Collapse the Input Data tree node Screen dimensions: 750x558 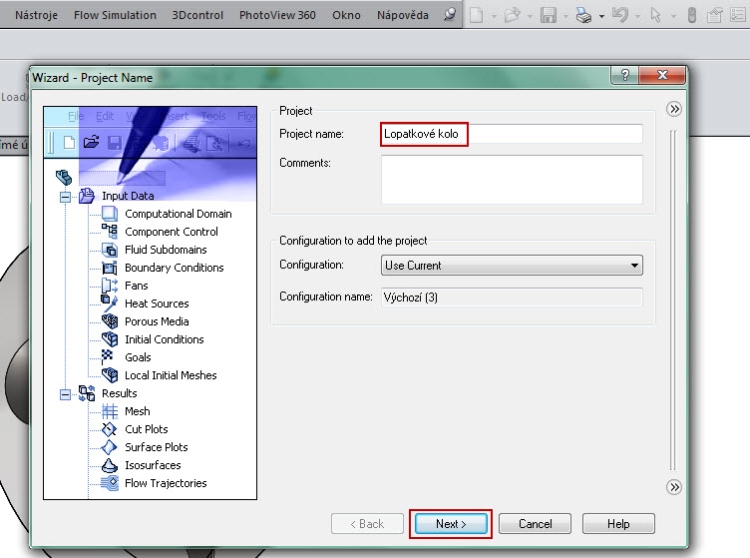(x=66, y=197)
